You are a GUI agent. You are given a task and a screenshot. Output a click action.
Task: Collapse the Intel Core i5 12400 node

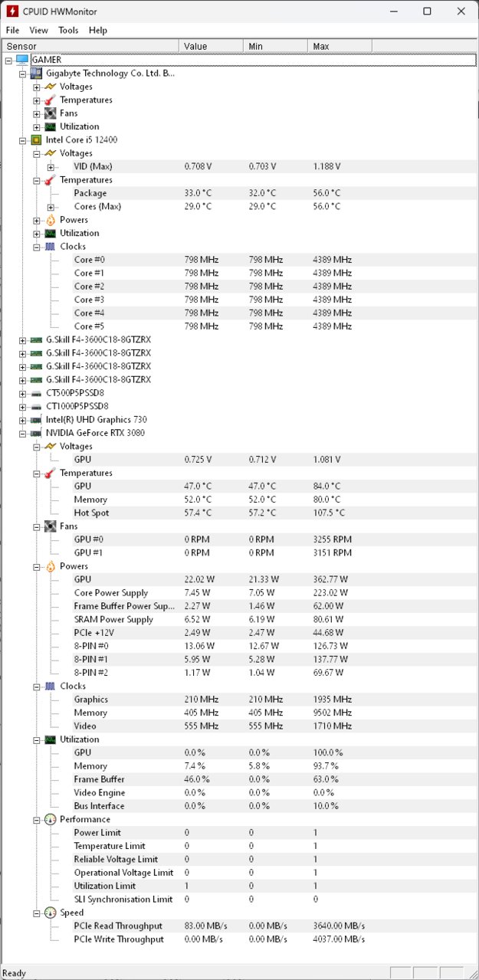[x=22, y=140]
